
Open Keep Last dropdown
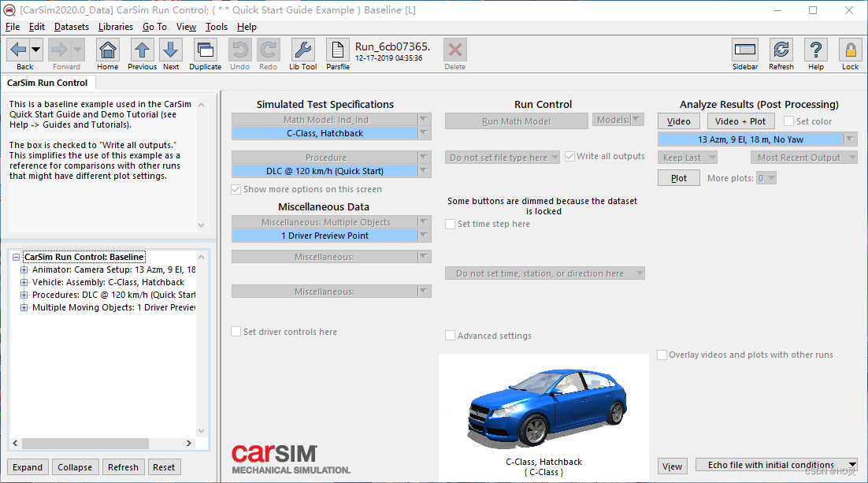click(688, 158)
